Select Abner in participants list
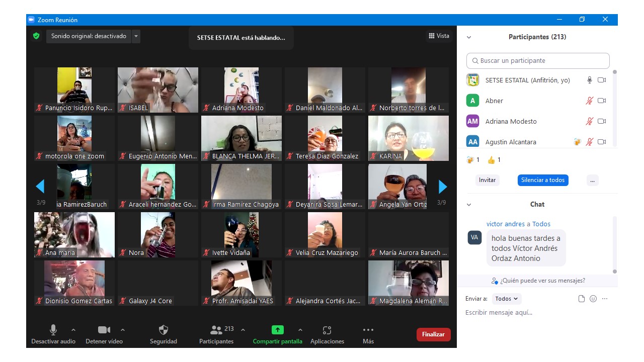 pyautogui.click(x=538, y=101)
